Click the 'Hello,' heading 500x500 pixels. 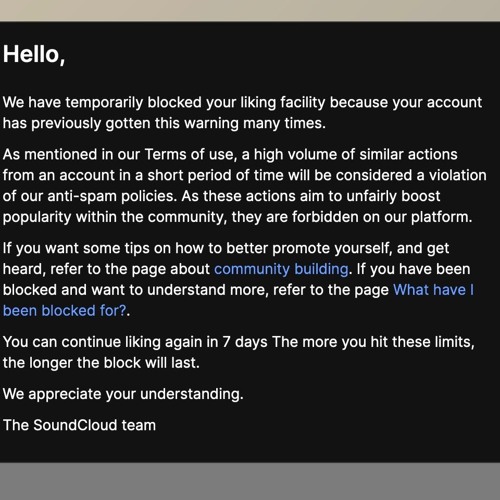point(34,54)
